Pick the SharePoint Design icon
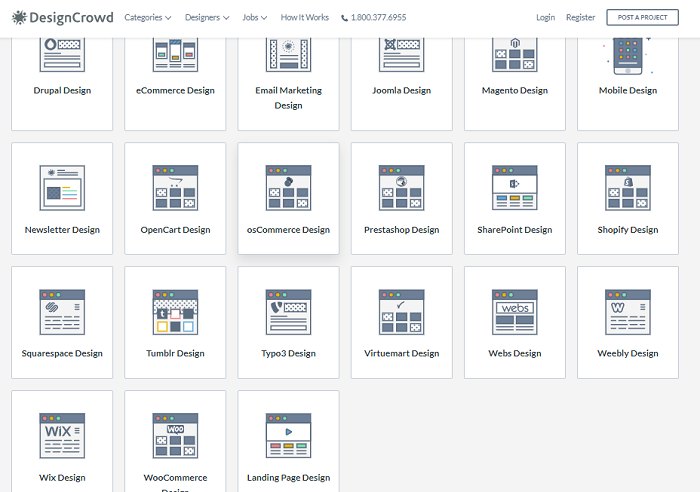The height and width of the screenshot is (492, 700). 515,188
